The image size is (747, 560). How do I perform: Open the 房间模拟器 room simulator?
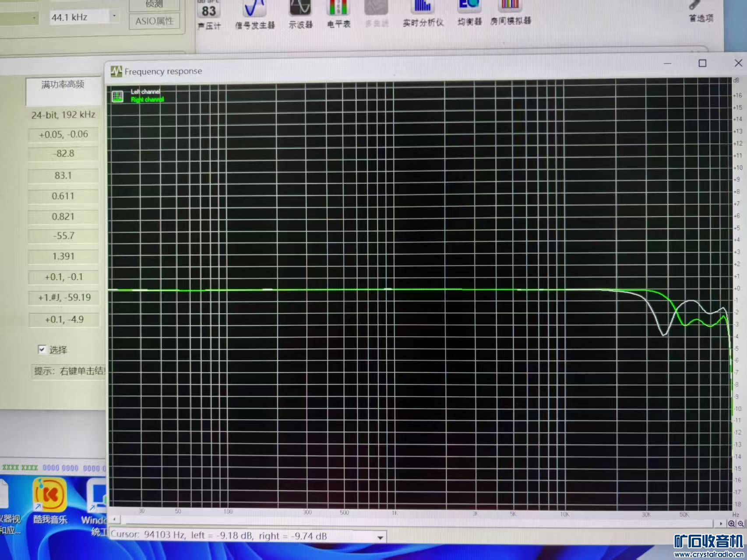511,12
